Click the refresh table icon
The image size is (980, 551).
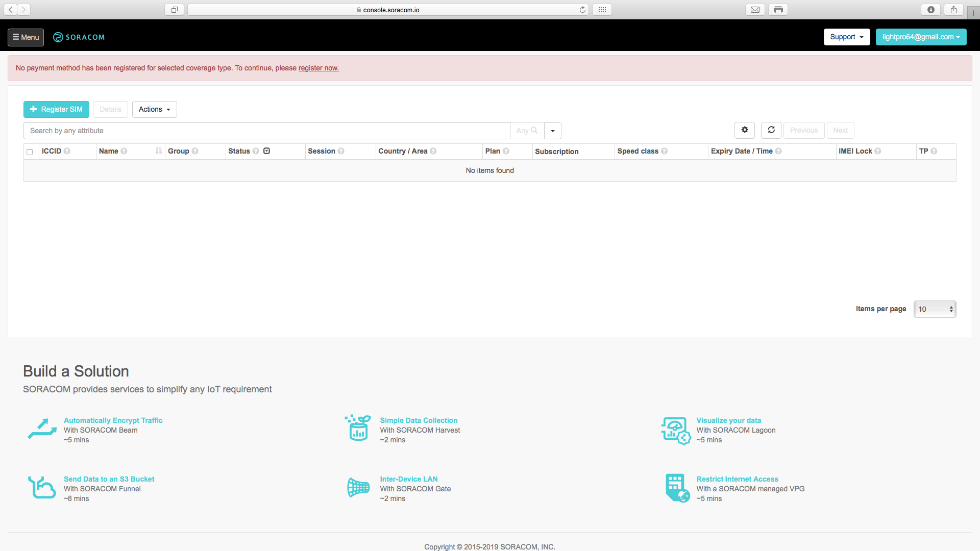tap(771, 130)
